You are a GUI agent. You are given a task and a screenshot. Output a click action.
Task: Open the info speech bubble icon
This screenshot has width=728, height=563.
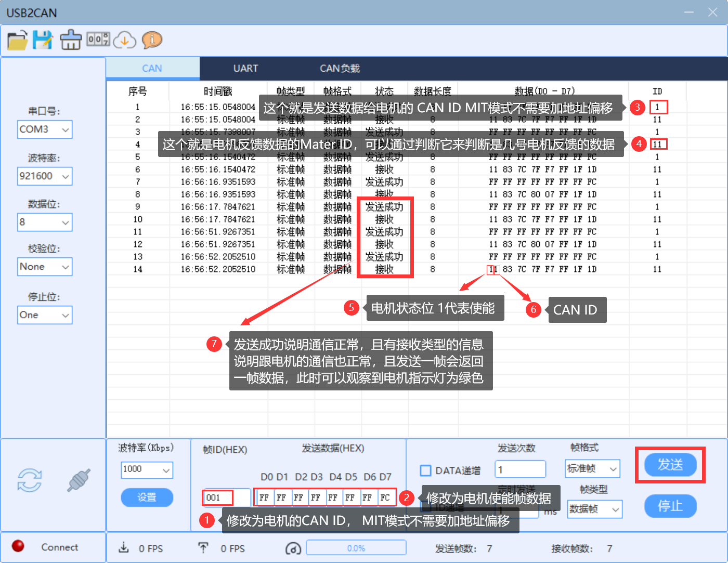pyautogui.click(x=152, y=40)
